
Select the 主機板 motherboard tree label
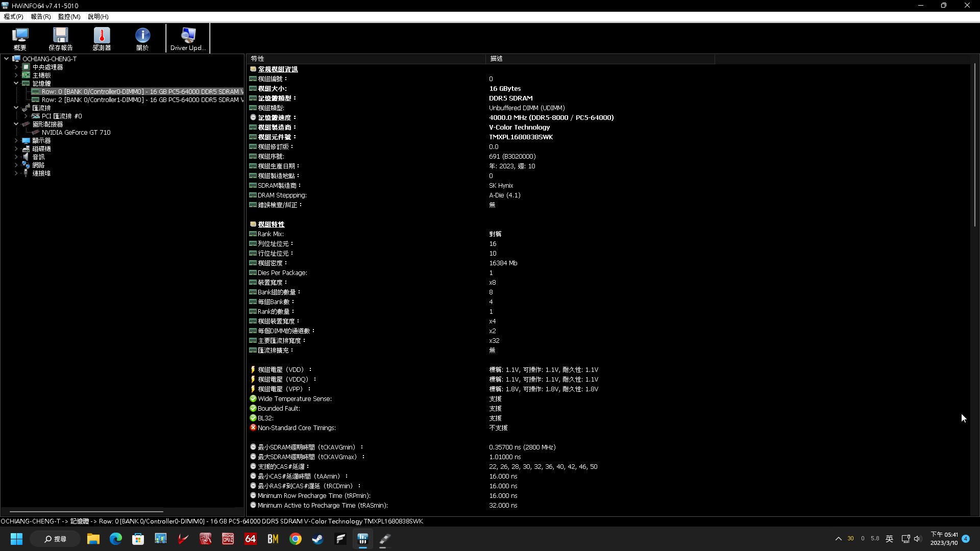pos(41,75)
